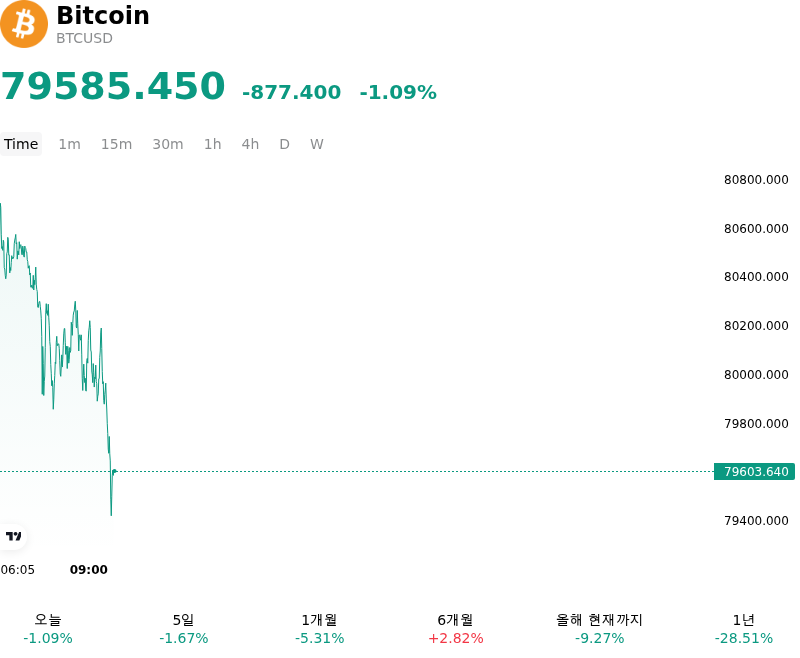This screenshot has height=658, width=800.
Task: Switch to the 15m interval
Action: click(116, 144)
